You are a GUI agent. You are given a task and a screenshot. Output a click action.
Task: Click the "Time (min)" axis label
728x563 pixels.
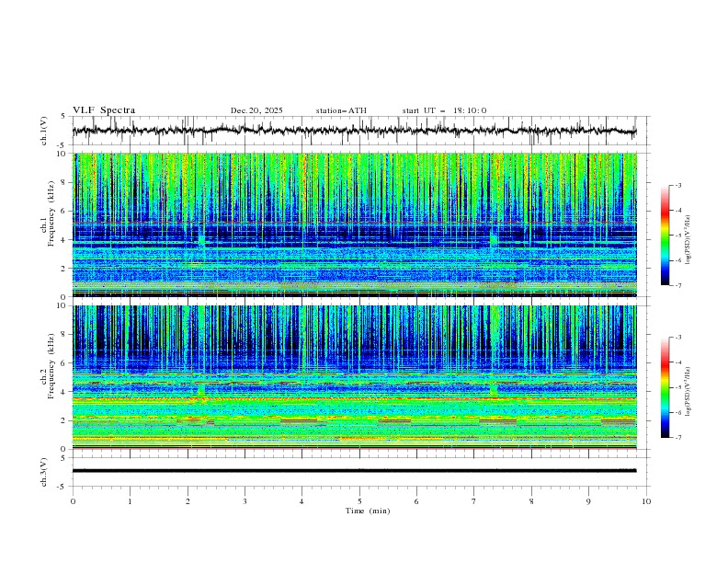click(x=368, y=511)
